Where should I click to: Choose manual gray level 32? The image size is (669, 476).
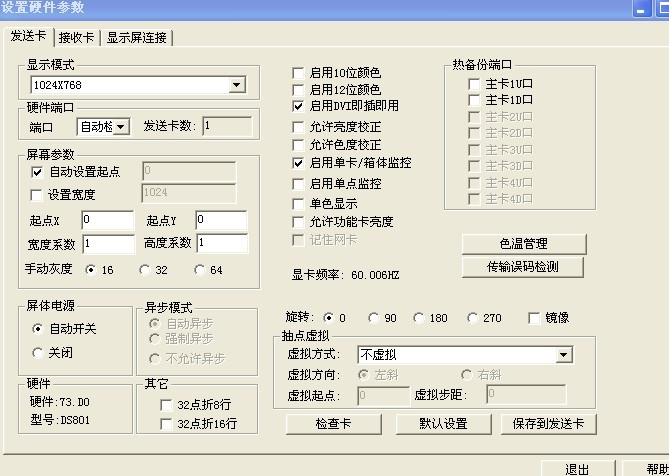coord(145,270)
